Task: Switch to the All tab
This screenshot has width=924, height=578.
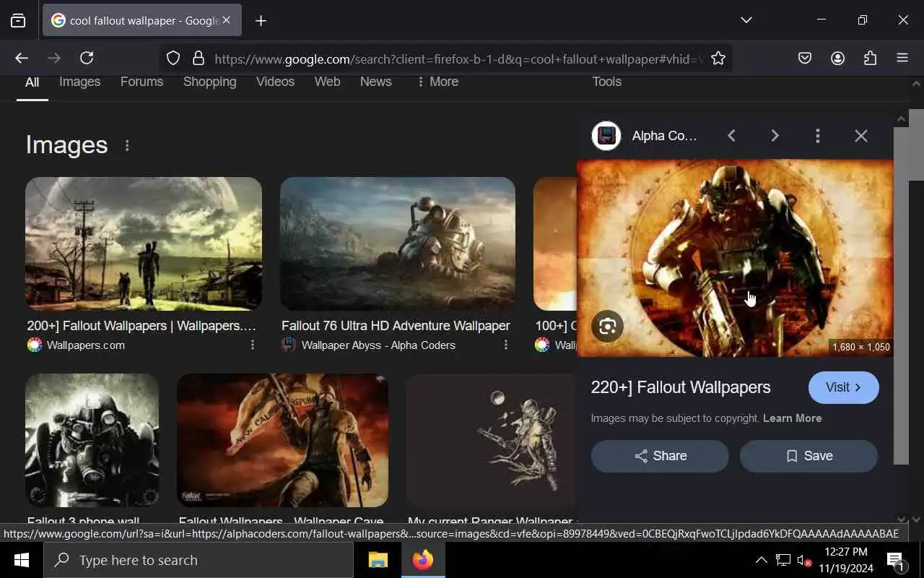Action: click(x=32, y=82)
